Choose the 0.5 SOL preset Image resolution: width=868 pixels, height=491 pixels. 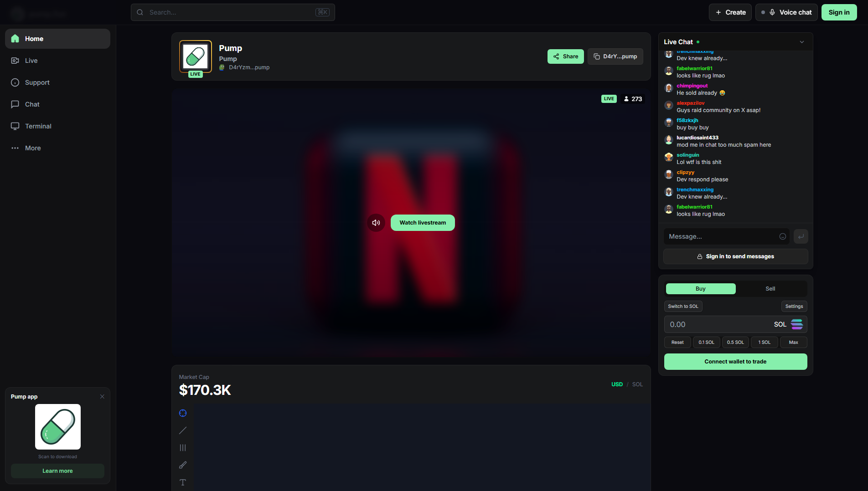735,343
